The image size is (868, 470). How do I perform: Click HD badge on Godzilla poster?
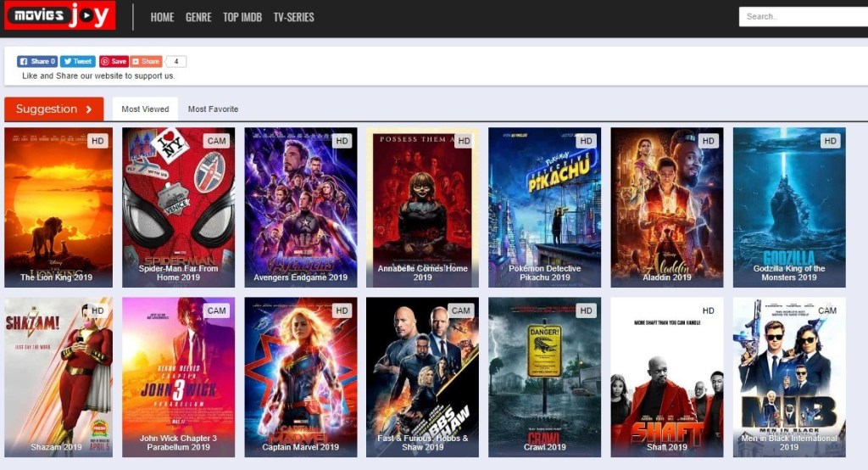pos(831,141)
